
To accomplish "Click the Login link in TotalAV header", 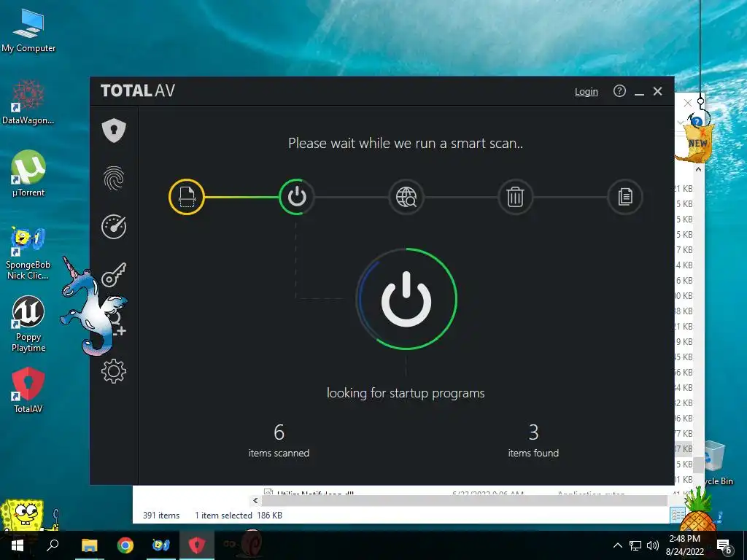I will [586, 91].
